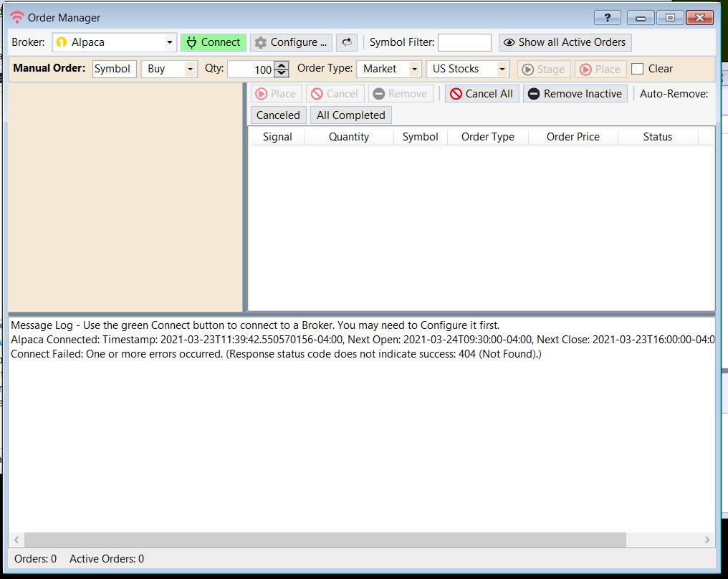
Task: Click the 'Active Orders: 0' status text
Action: (x=107, y=559)
